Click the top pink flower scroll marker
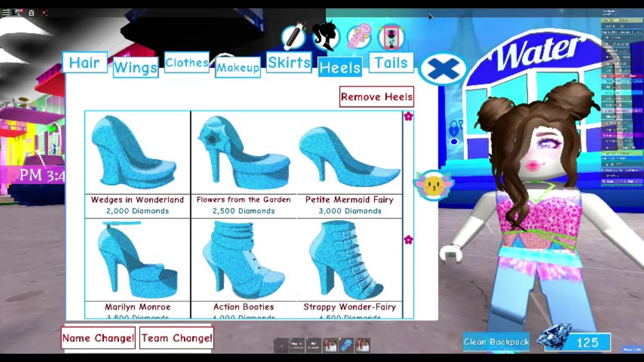 click(x=408, y=117)
